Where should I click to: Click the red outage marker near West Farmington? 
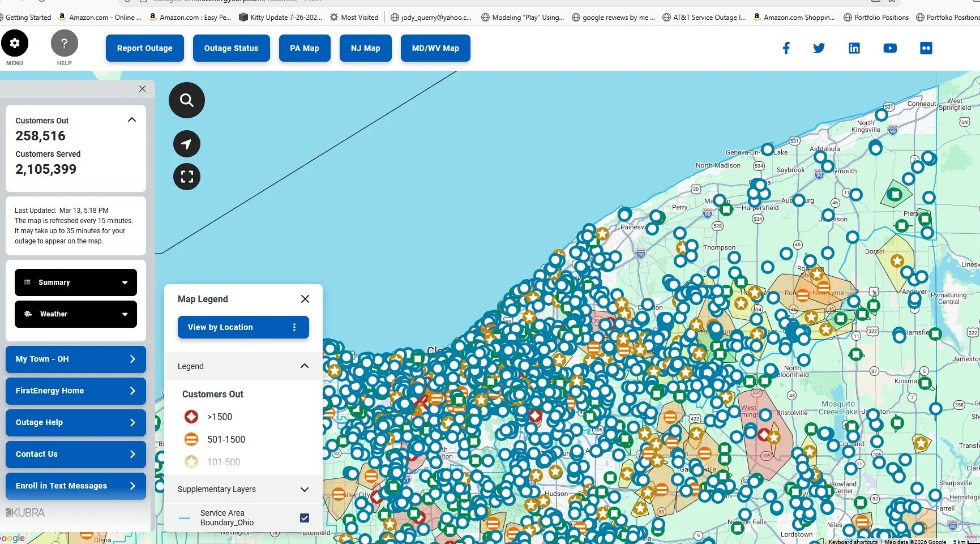click(x=764, y=435)
